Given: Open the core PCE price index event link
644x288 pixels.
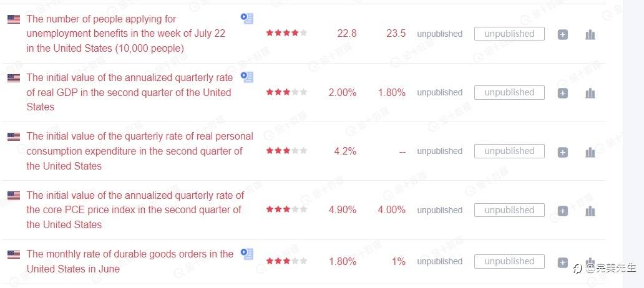Looking at the screenshot, I should (135, 210).
